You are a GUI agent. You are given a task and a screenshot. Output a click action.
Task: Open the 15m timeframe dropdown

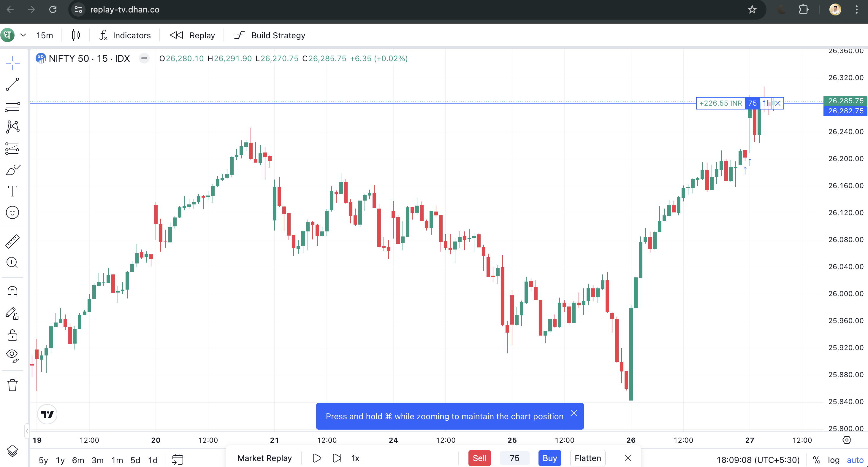point(45,35)
